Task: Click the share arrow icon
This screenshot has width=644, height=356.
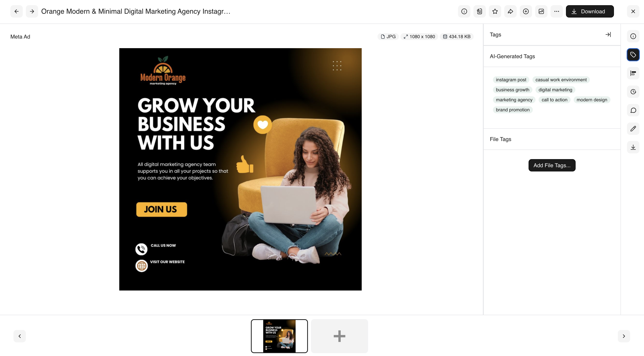Action: [x=510, y=11]
